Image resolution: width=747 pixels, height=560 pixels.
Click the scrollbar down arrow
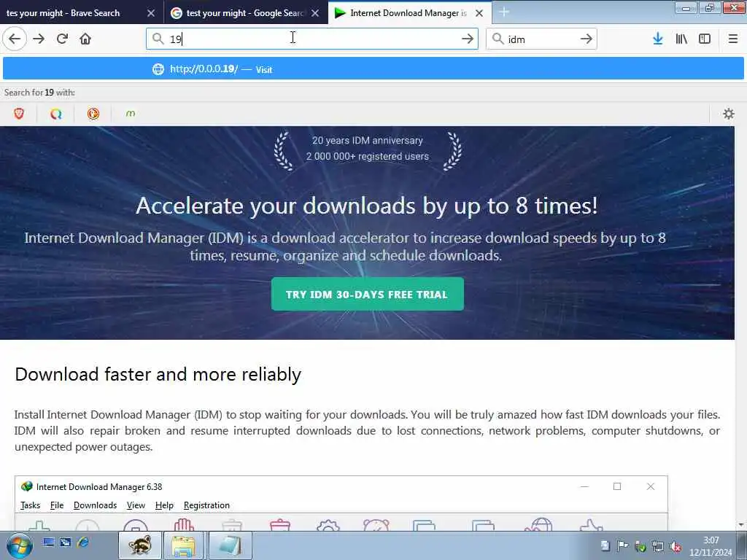point(740,525)
